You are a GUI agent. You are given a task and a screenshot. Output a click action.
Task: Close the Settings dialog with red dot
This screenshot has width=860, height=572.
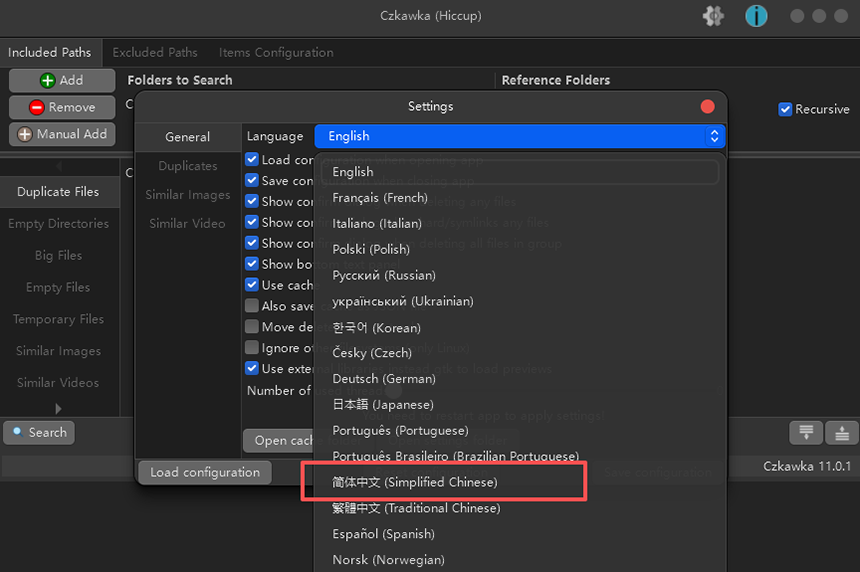tap(708, 106)
